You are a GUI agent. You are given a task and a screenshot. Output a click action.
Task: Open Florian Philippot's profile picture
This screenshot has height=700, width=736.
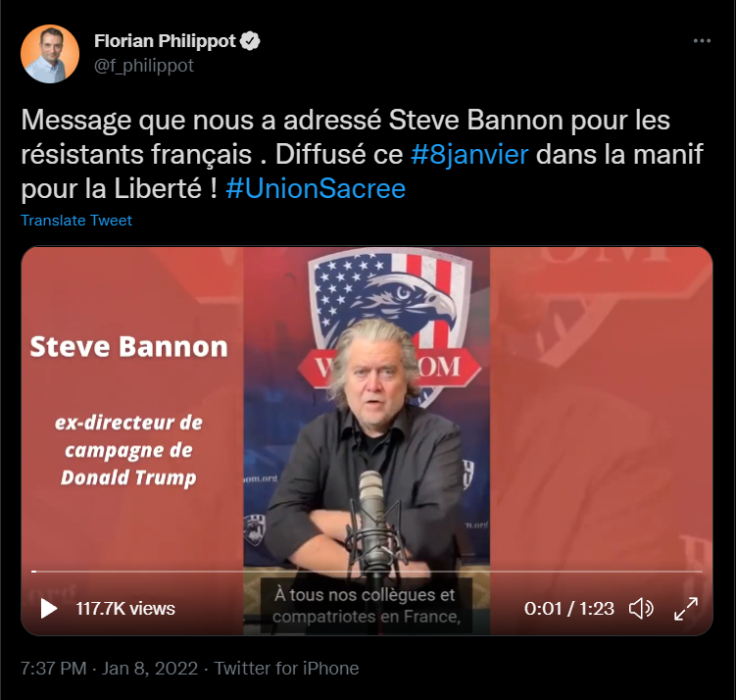pyautogui.click(x=50, y=54)
